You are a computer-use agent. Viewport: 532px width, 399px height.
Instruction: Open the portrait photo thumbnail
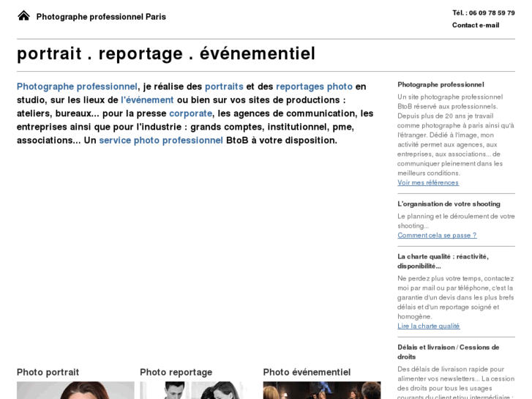coord(75,390)
